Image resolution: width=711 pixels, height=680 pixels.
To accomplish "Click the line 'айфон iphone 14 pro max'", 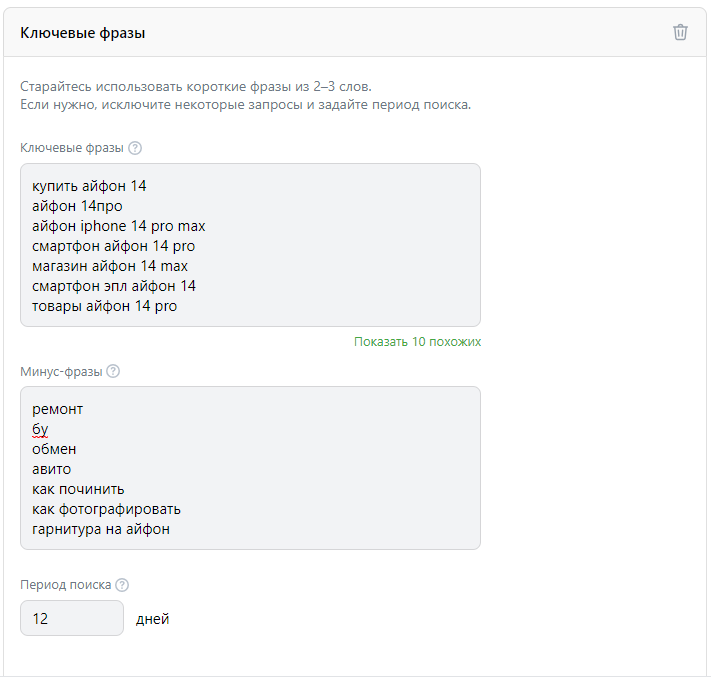I will click(119, 226).
